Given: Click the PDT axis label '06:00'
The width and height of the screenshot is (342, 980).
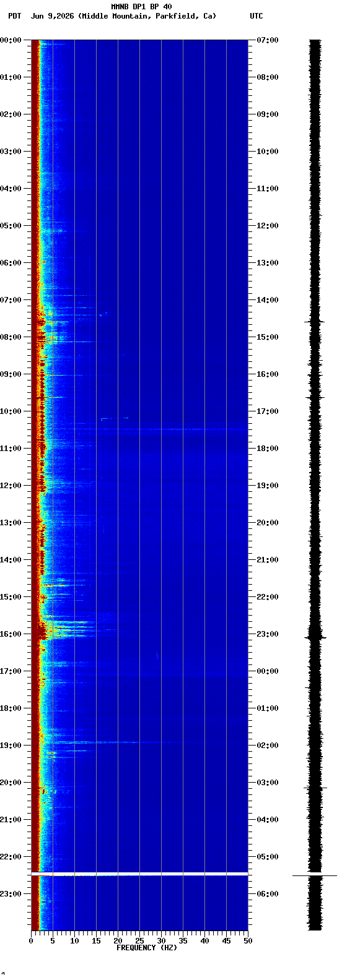Looking at the screenshot, I should (x=11, y=263).
